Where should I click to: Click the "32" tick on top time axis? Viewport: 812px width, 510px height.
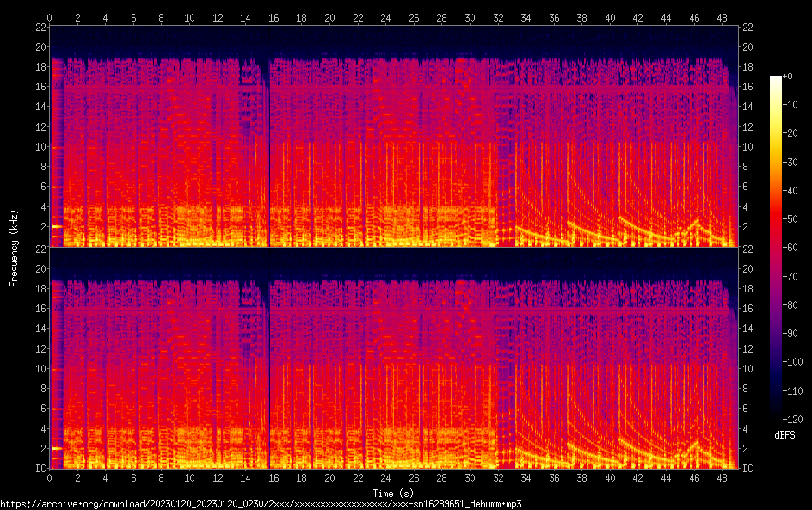[x=497, y=16]
